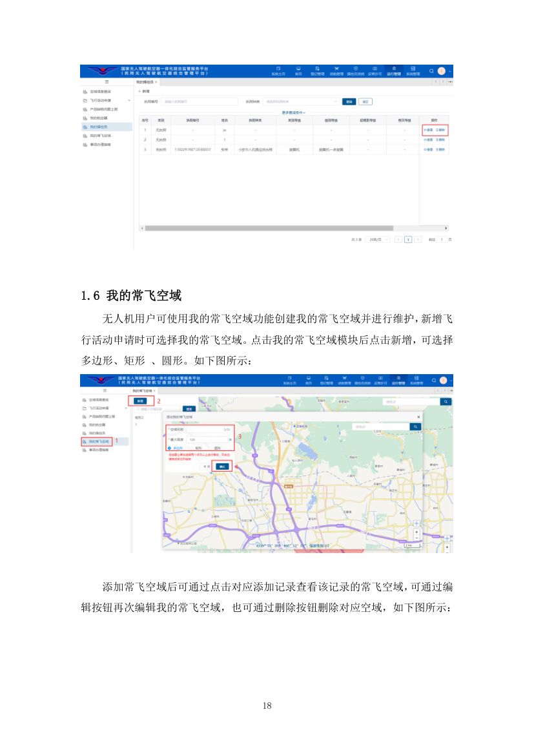Click 重置 button in operator search form
Screen dimensions: 534x756
click(365, 101)
